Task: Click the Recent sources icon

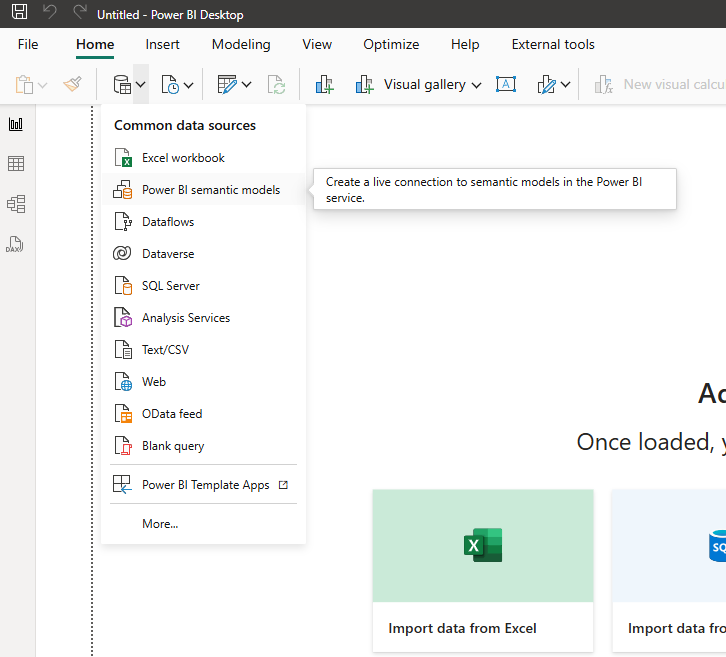Action: (x=170, y=85)
